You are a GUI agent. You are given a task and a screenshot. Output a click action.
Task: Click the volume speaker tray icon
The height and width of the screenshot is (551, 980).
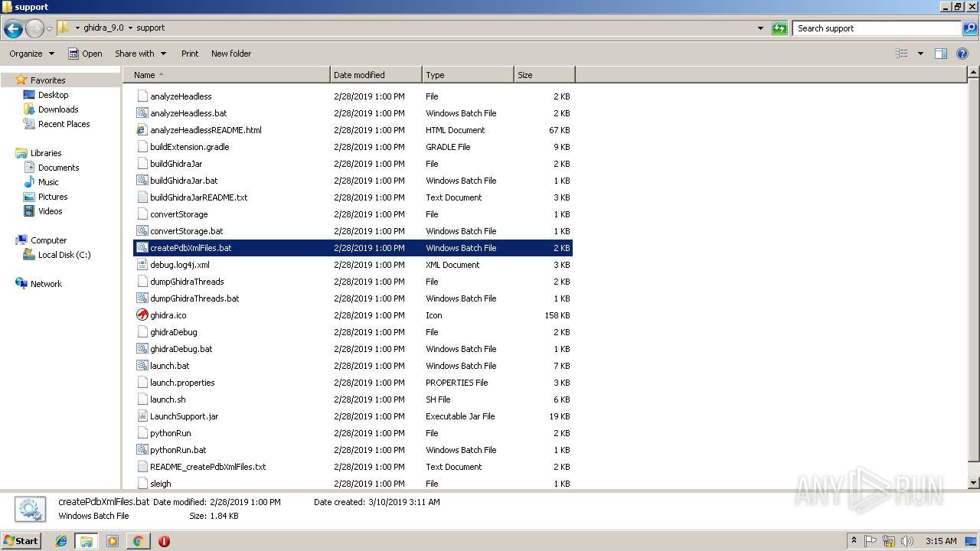coord(907,541)
